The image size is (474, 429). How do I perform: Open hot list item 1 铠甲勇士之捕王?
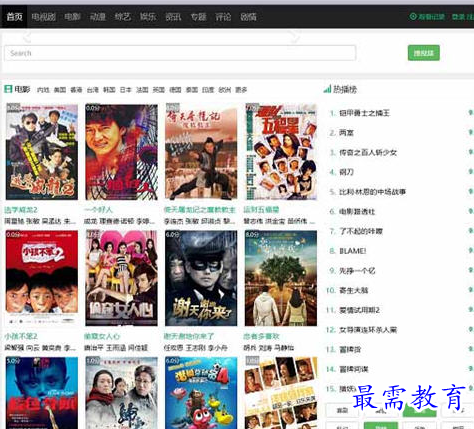(x=364, y=113)
